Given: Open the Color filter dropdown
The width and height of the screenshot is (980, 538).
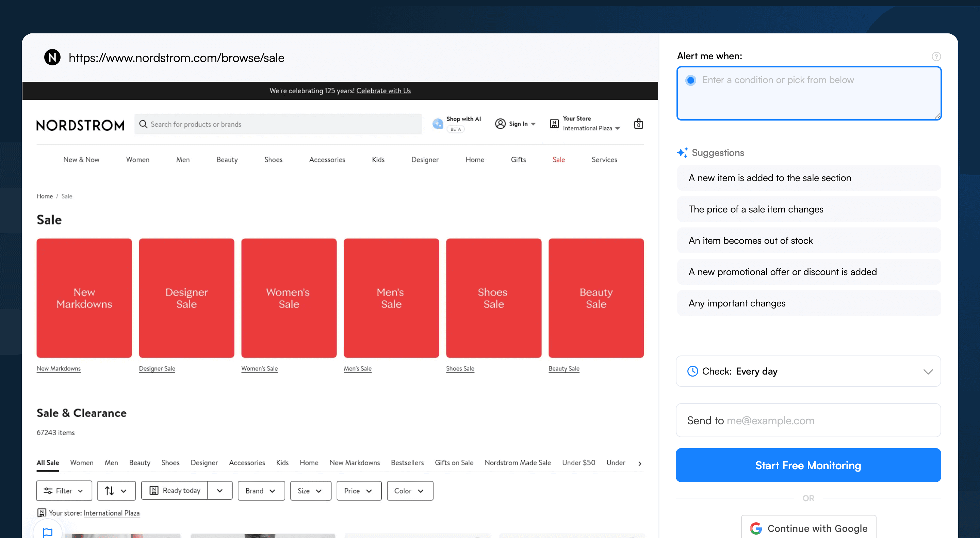Looking at the screenshot, I should point(410,491).
